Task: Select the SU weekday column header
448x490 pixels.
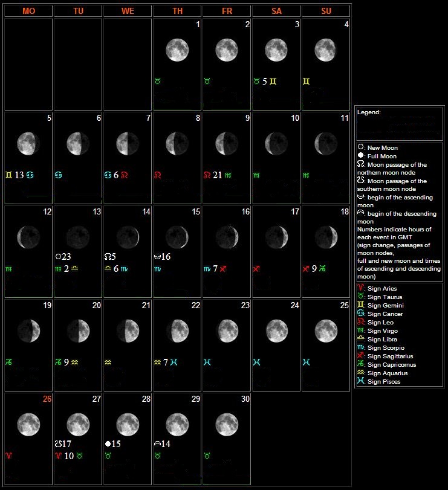Action: coord(325,11)
